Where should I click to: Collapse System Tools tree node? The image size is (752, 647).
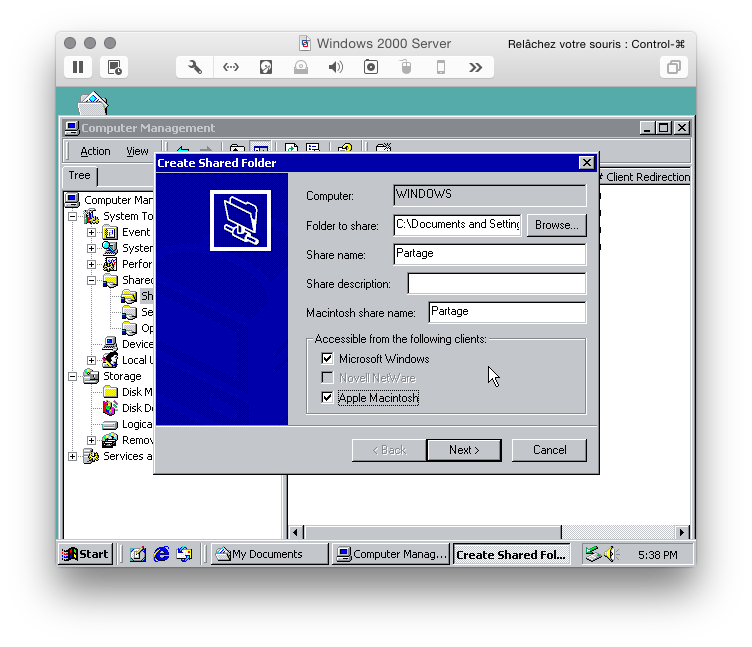72,216
